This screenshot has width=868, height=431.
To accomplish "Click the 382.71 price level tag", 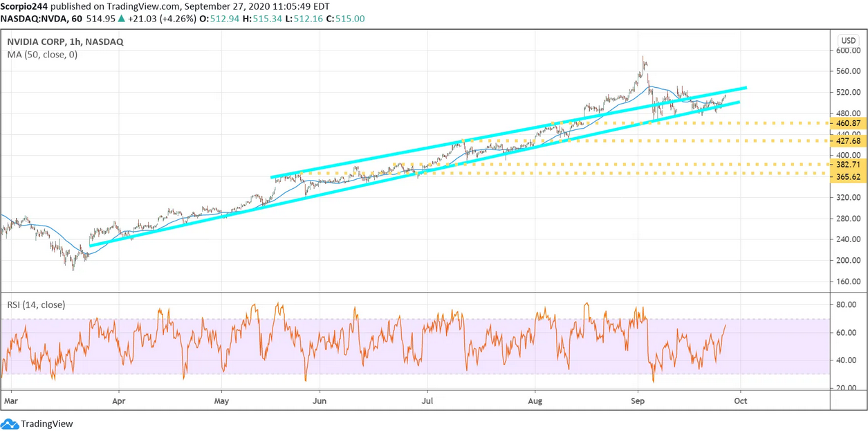I will click(x=848, y=165).
